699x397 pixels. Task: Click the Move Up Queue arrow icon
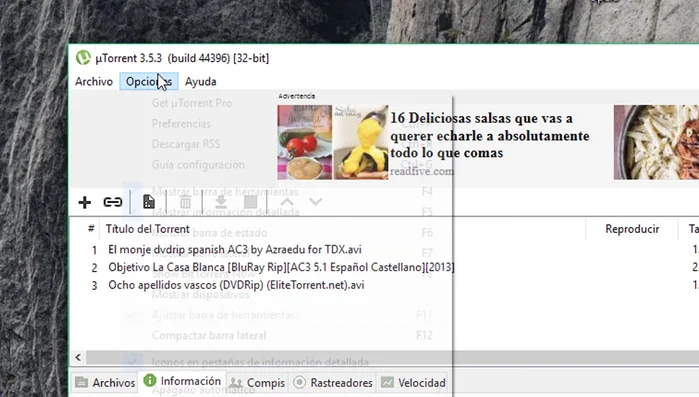point(287,202)
